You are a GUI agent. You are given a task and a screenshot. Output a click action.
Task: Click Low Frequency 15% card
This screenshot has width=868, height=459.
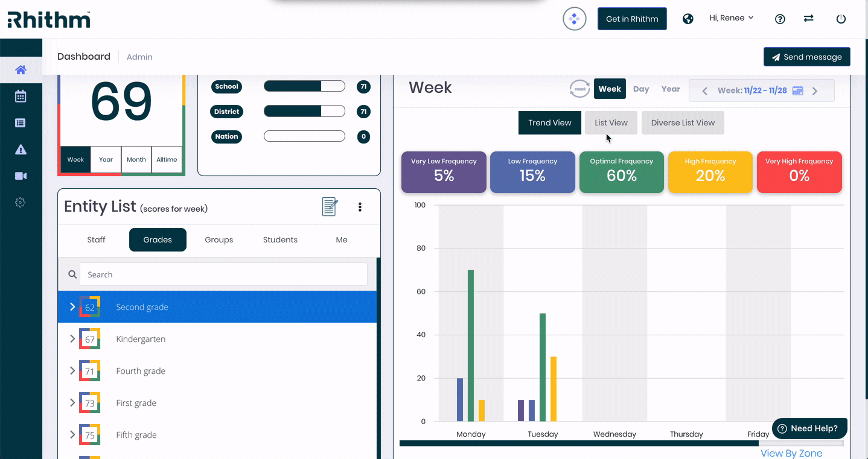point(532,172)
